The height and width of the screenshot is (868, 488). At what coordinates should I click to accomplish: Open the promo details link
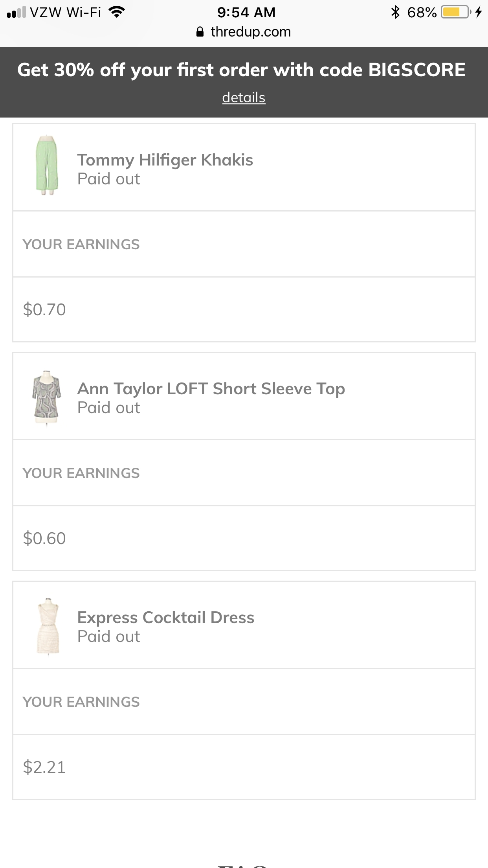tap(244, 97)
